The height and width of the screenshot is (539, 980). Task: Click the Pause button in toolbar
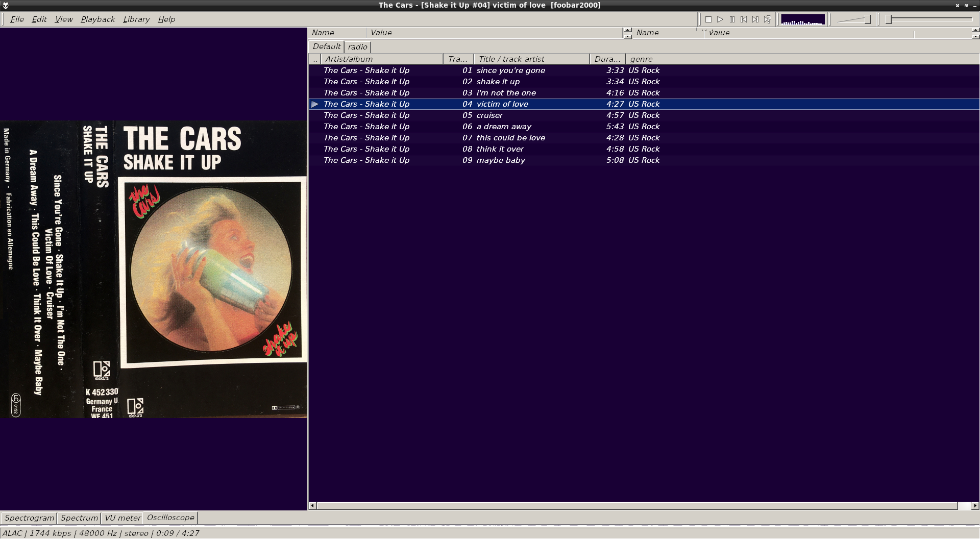pyautogui.click(x=732, y=19)
